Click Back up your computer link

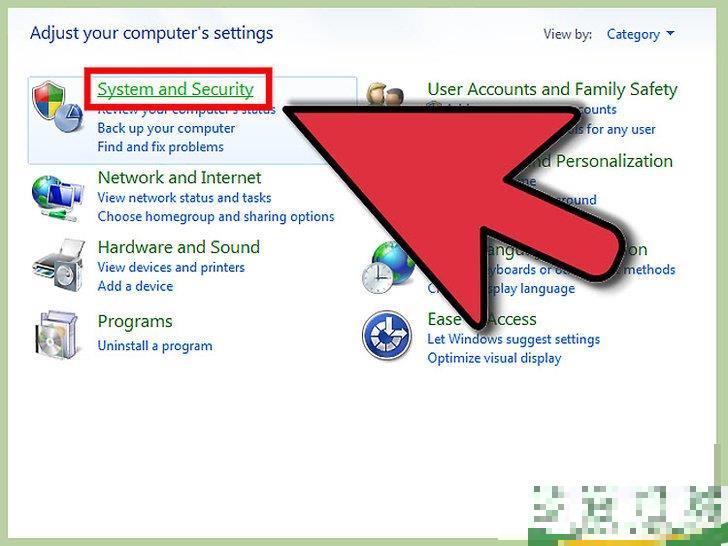pos(166,128)
